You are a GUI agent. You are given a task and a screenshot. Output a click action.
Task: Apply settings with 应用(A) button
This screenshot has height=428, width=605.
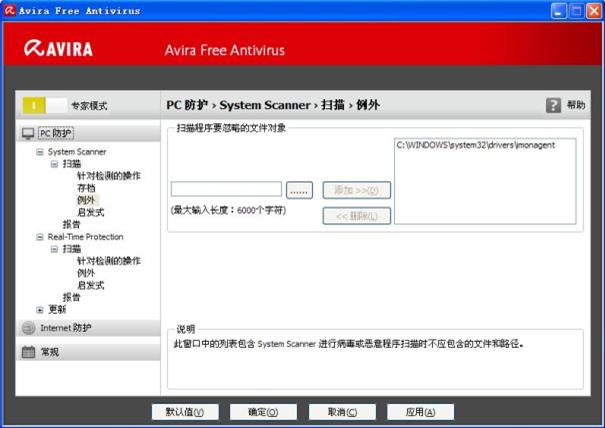pos(421,412)
